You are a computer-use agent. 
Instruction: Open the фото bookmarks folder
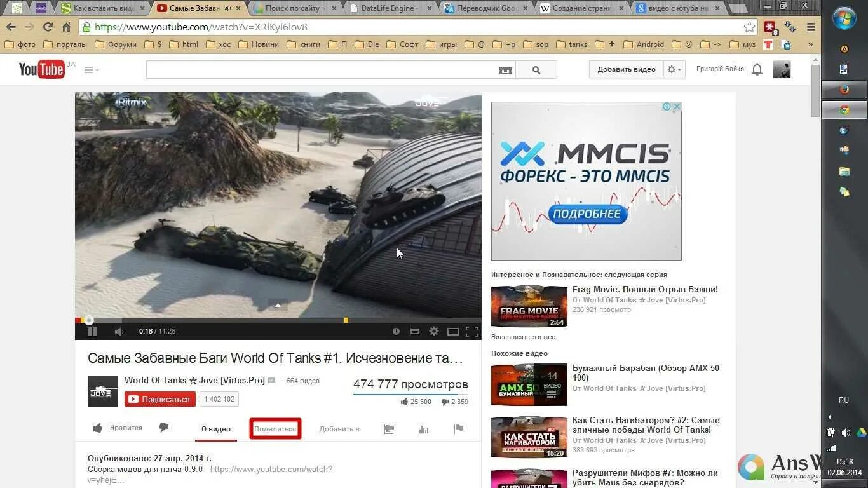pyautogui.click(x=20, y=44)
